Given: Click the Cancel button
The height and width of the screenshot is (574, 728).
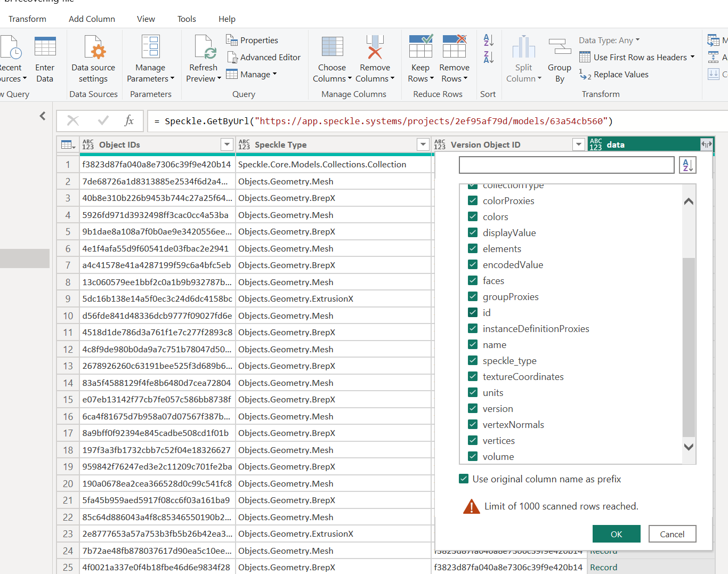Looking at the screenshot, I should pos(672,534).
